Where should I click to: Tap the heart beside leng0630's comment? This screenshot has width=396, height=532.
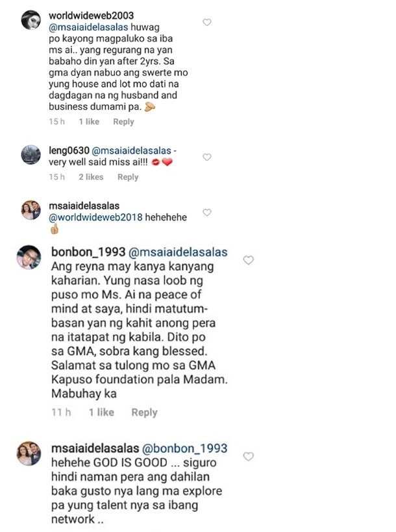pos(207,157)
